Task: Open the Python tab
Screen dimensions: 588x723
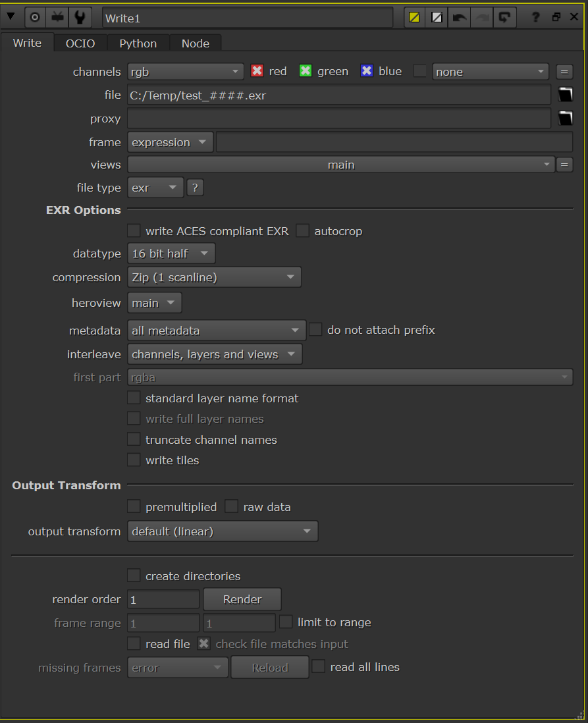Action: pyautogui.click(x=138, y=43)
